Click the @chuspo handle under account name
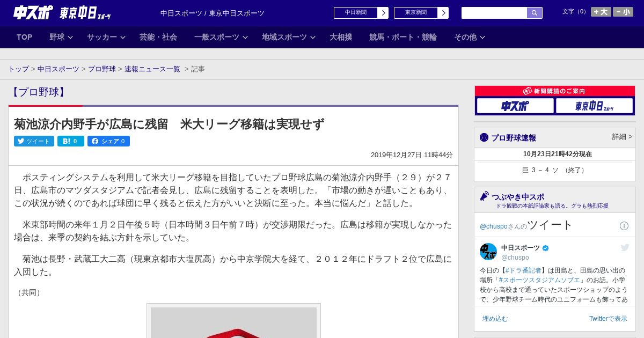The height and width of the screenshot is (338, 644). click(515, 258)
